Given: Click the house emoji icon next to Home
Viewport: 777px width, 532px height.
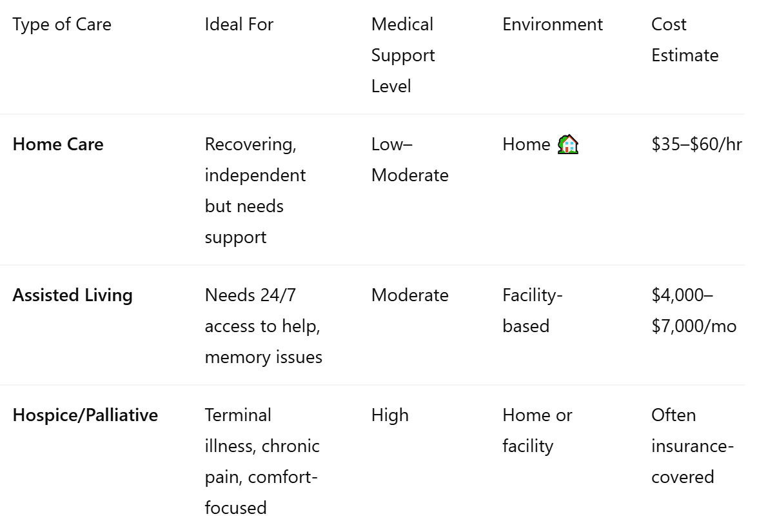Looking at the screenshot, I should click(x=567, y=144).
